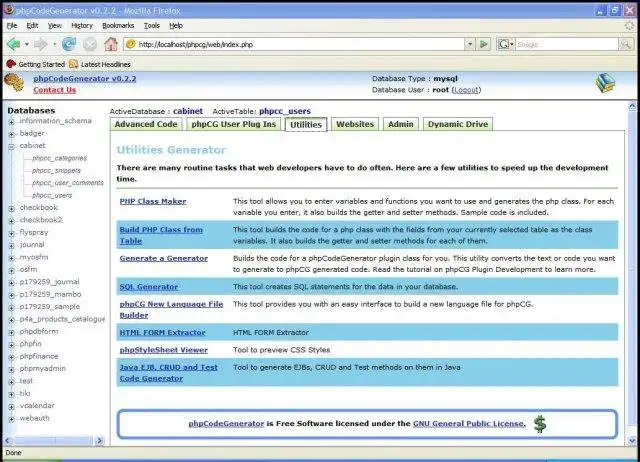Click the Contact Us link

[55, 90]
